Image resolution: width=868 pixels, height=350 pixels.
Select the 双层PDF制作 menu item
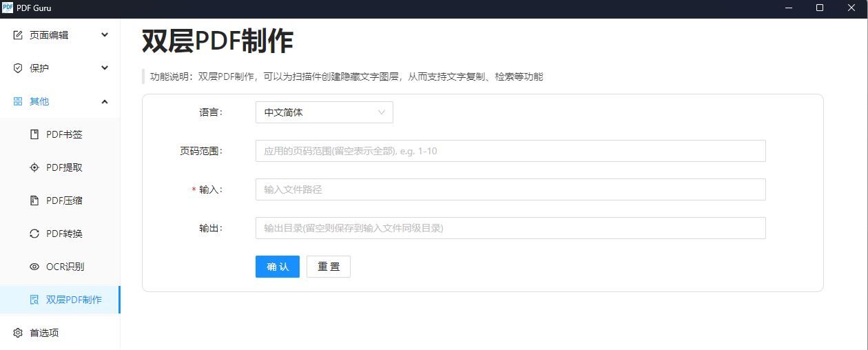point(60,300)
